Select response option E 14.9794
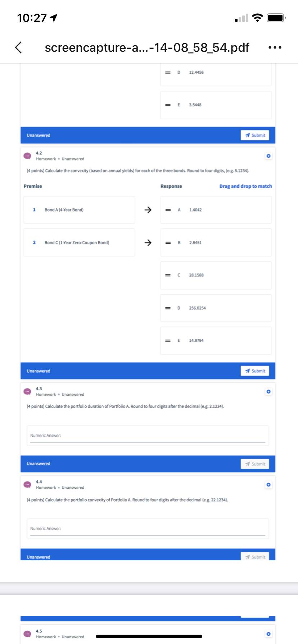 coord(216,341)
